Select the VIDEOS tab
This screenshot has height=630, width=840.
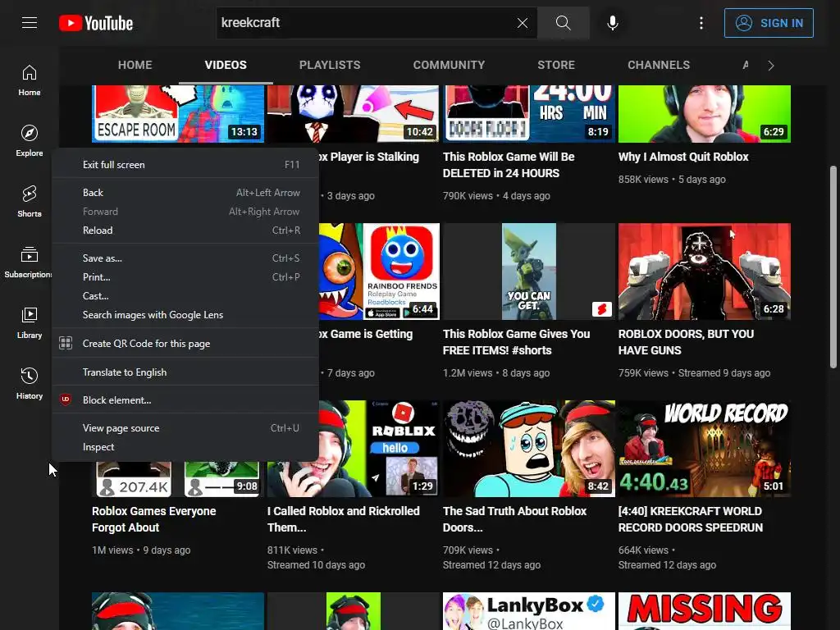(226, 65)
